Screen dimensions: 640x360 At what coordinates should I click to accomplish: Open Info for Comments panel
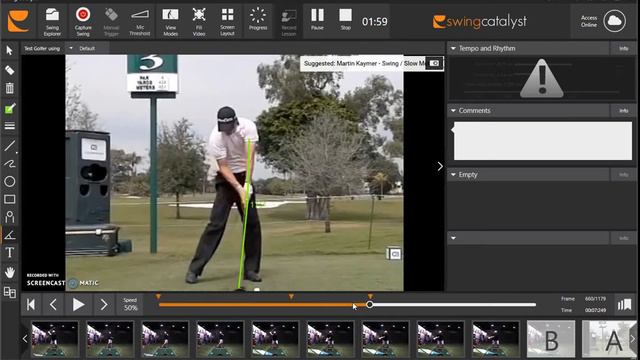pyautogui.click(x=623, y=111)
